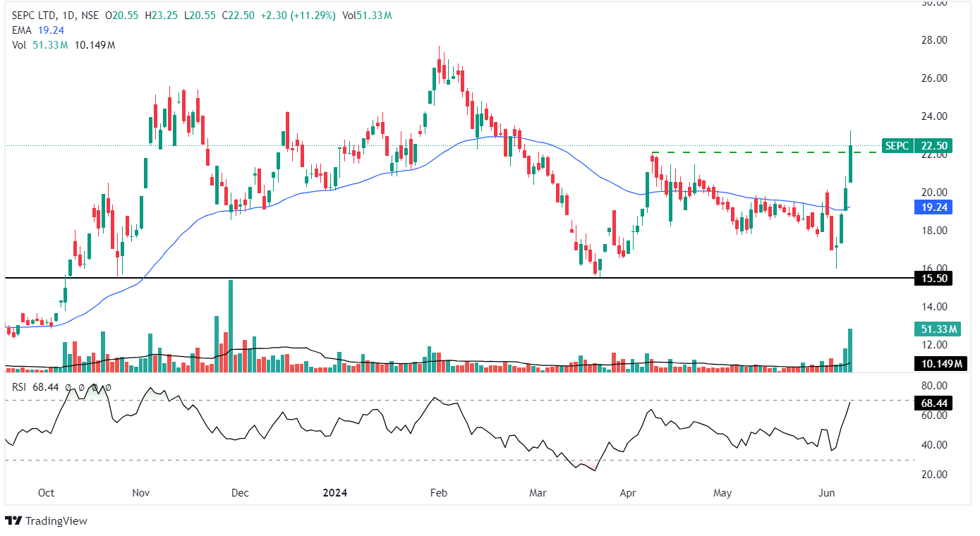Select the RSI indicator legend label
Image resolution: width=980 pixels, height=536 pixels.
(x=20, y=387)
